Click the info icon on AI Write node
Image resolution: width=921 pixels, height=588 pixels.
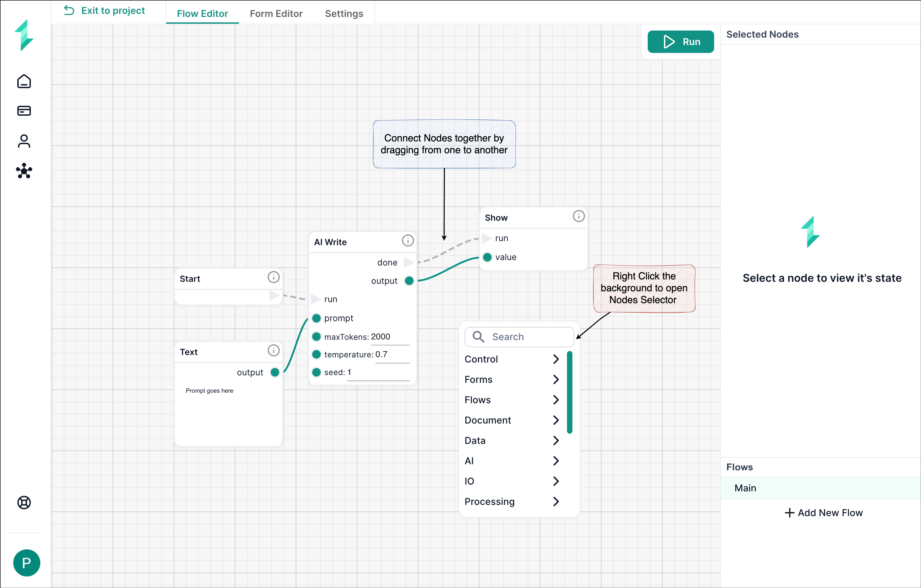pos(408,241)
